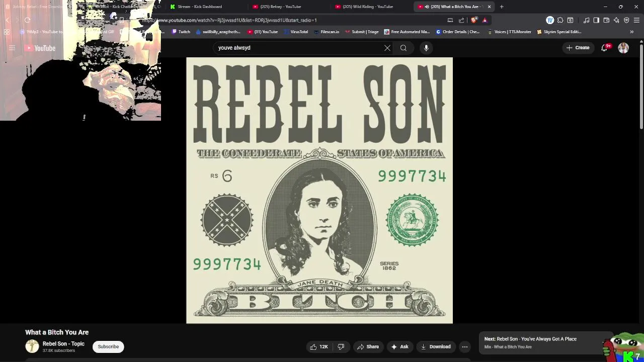This screenshot has width=644, height=362.
Task: Click the Download button under the video
Action: coord(436,346)
